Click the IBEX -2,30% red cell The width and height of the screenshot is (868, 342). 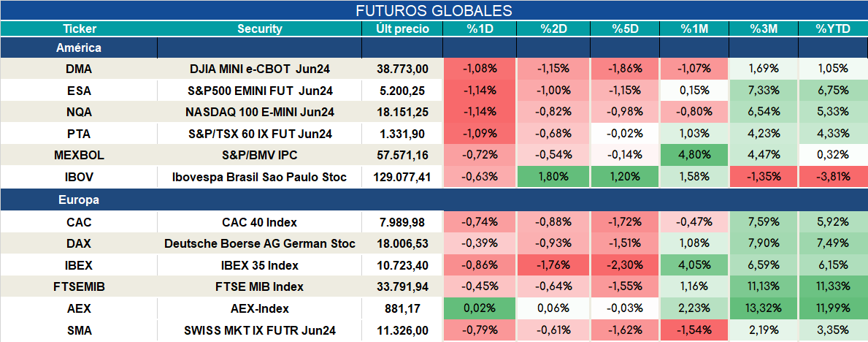tap(625, 265)
